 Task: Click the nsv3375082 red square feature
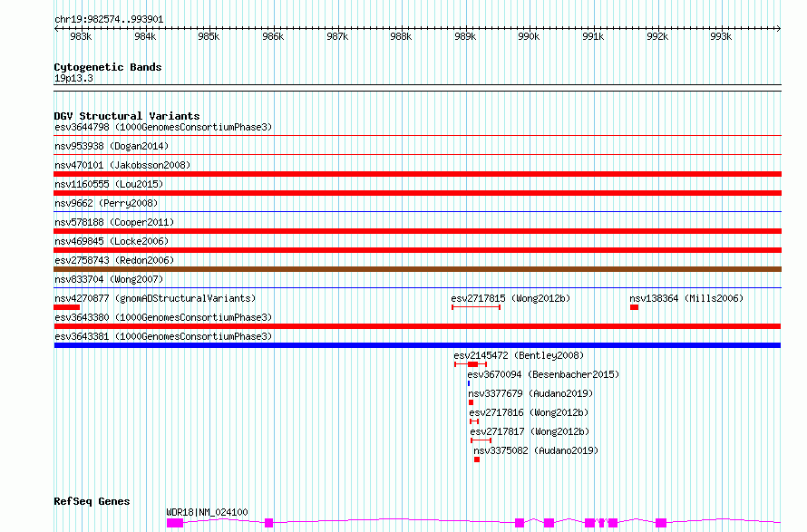pos(477,459)
